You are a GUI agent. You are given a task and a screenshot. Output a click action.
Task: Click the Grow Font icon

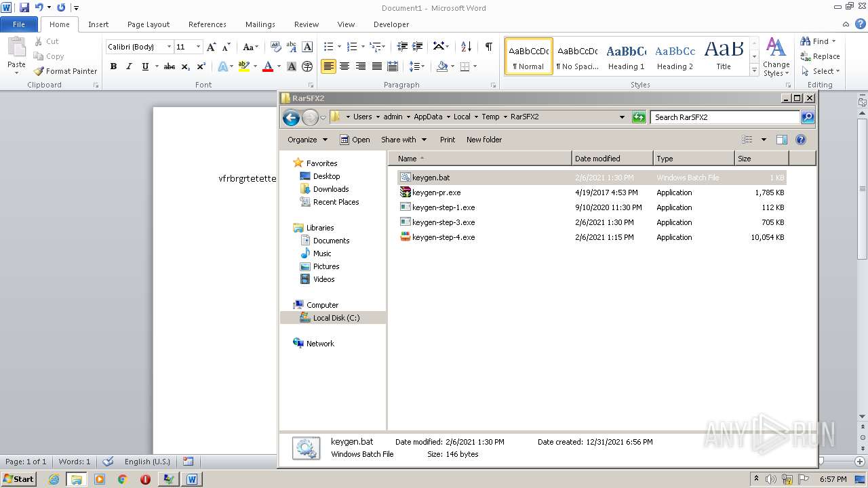[212, 47]
